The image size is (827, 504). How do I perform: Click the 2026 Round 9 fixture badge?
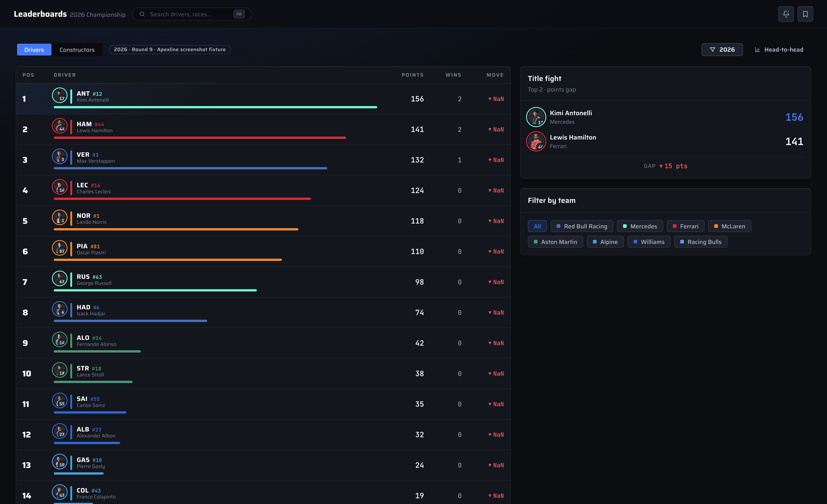click(170, 50)
